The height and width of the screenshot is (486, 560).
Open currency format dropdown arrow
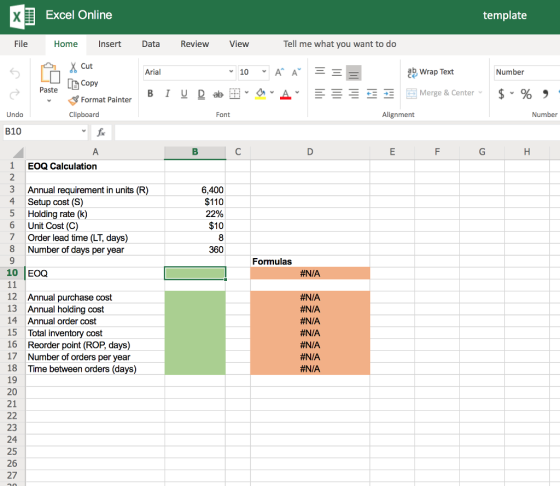(x=512, y=93)
